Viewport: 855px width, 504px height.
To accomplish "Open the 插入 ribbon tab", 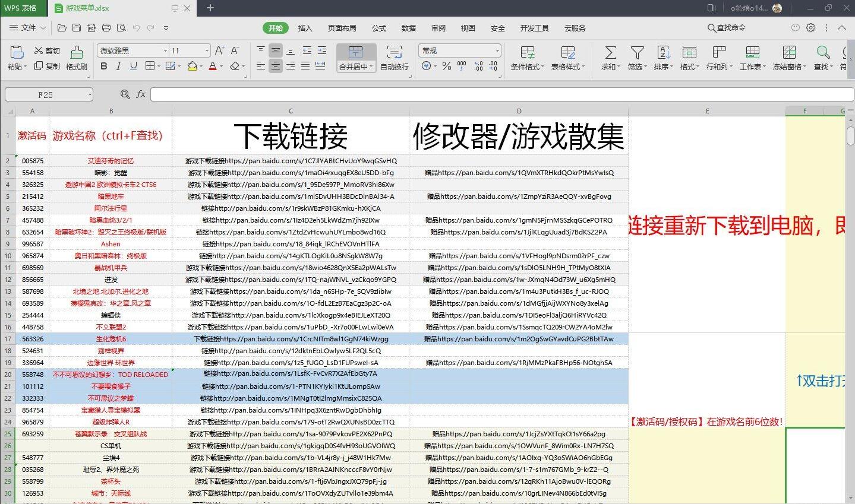I will point(305,27).
